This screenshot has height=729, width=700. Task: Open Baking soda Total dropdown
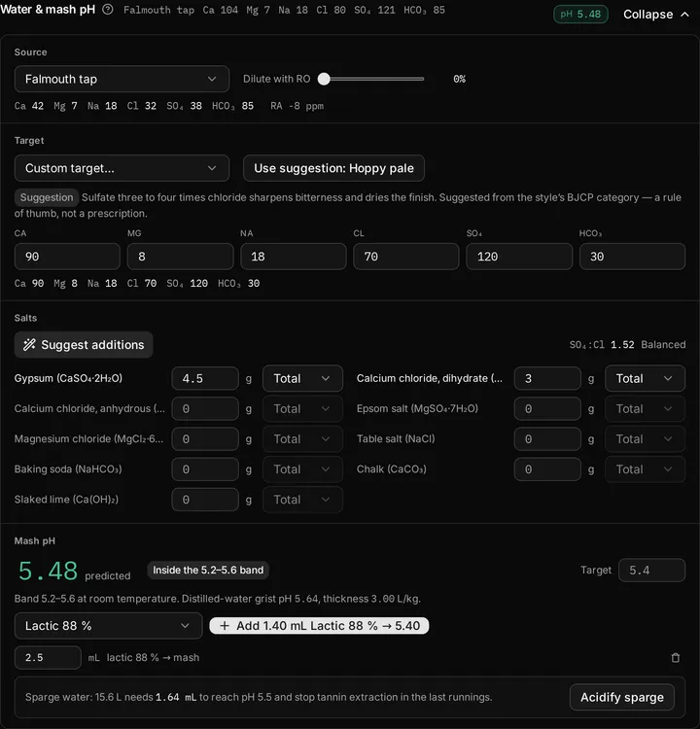[x=302, y=469]
